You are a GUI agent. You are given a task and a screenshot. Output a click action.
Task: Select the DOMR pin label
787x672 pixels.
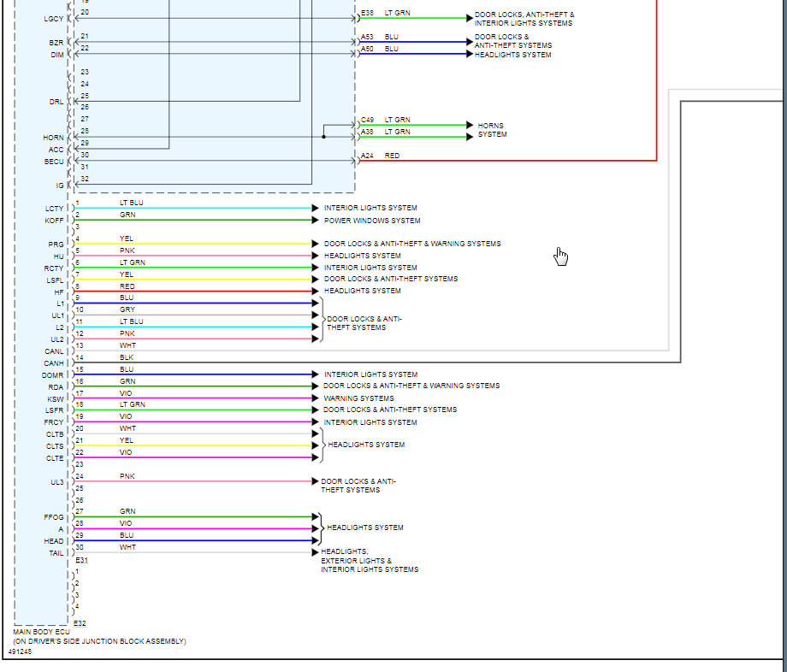pyautogui.click(x=53, y=375)
